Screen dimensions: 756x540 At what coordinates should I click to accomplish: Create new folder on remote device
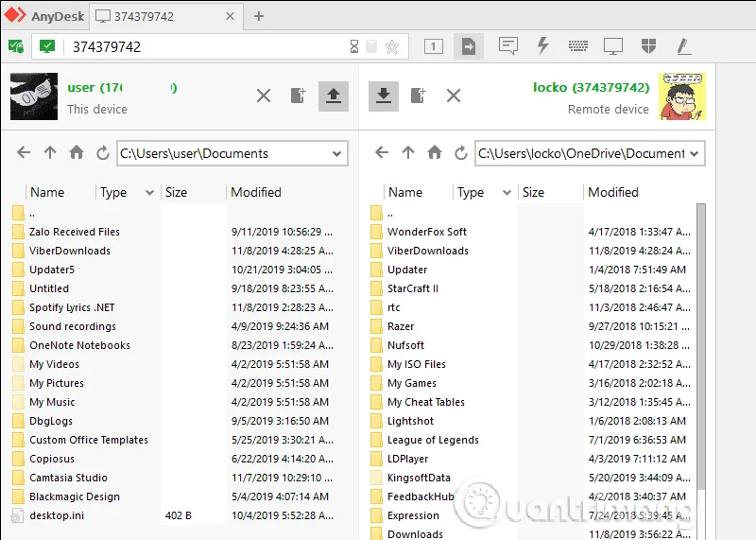[419, 96]
